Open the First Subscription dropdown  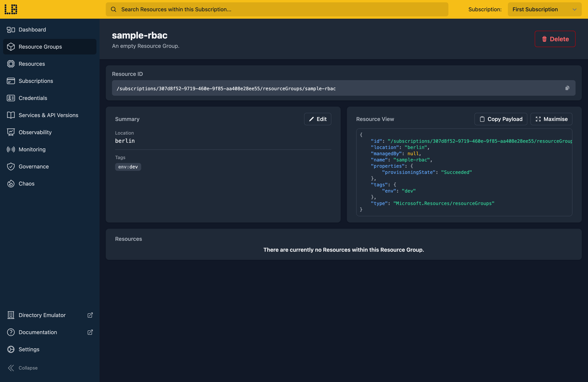pyautogui.click(x=544, y=9)
